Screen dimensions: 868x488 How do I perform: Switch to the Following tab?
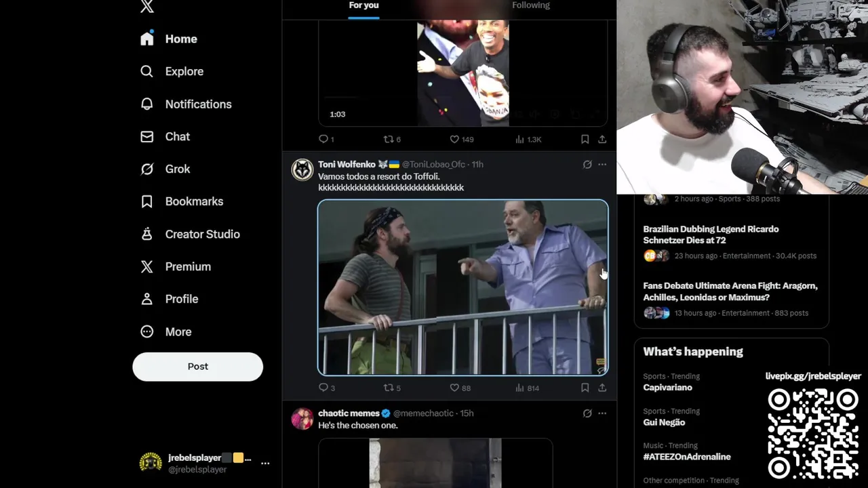pos(530,5)
